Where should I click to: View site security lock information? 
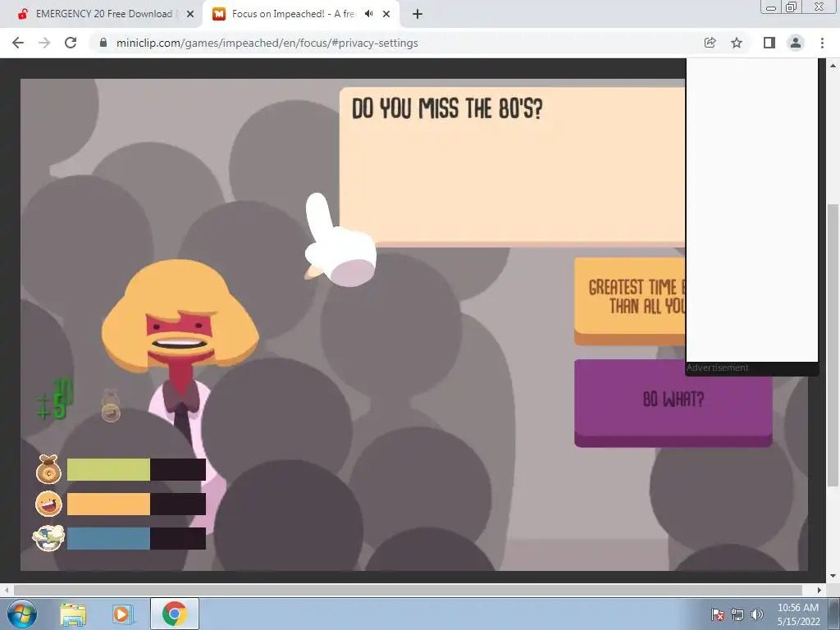point(103,43)
